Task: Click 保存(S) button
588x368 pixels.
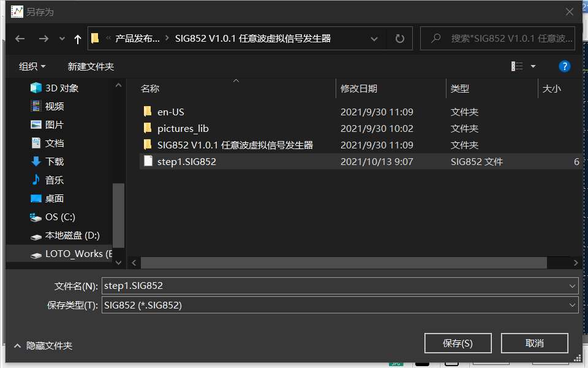Action: pyautogui.click(x=458, y=343)
